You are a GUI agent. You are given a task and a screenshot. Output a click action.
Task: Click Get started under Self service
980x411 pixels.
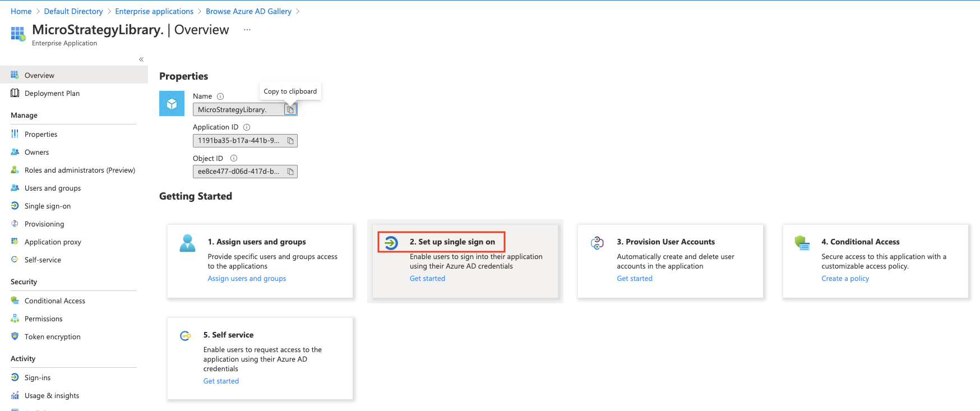pyautogui.click(x=221, y=381)
